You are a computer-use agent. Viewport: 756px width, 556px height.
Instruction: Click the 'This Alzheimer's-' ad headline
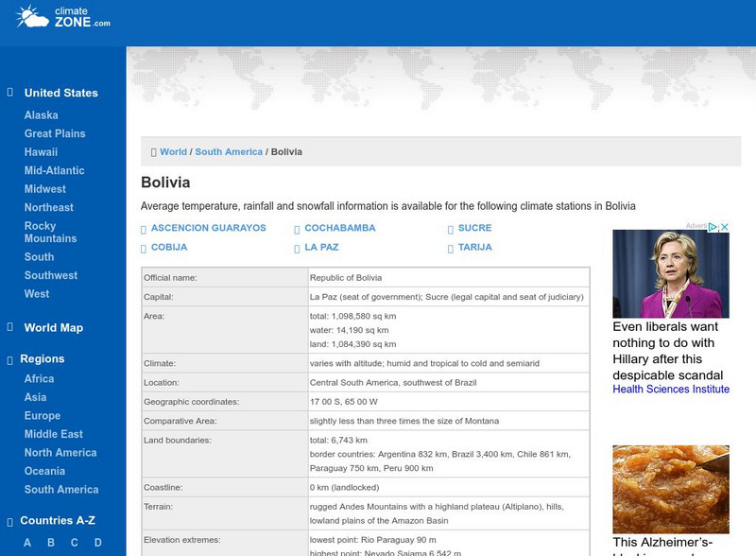click(x=662, y=542)
